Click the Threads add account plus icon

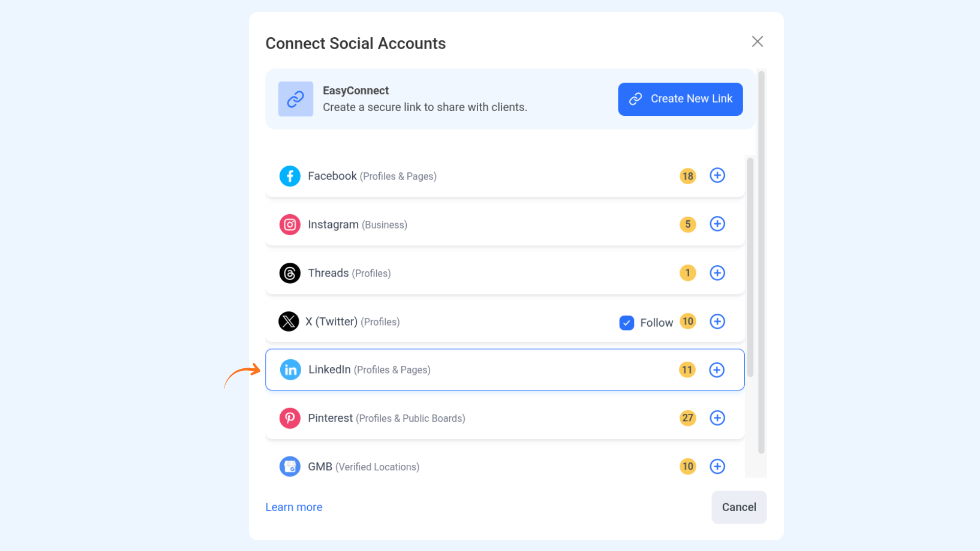pyautogui.click(x=717, y=273)
